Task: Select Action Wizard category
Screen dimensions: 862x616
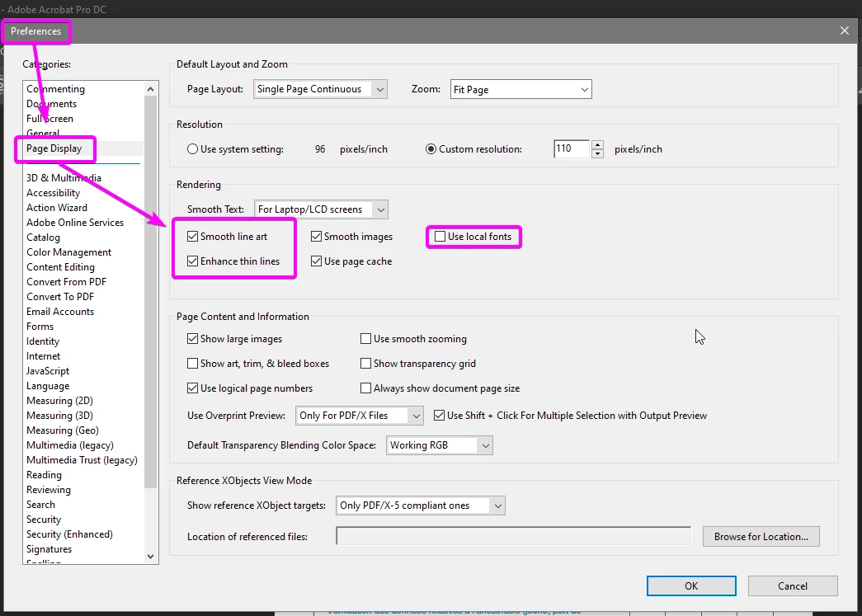Action: click(x=57, y=208)
